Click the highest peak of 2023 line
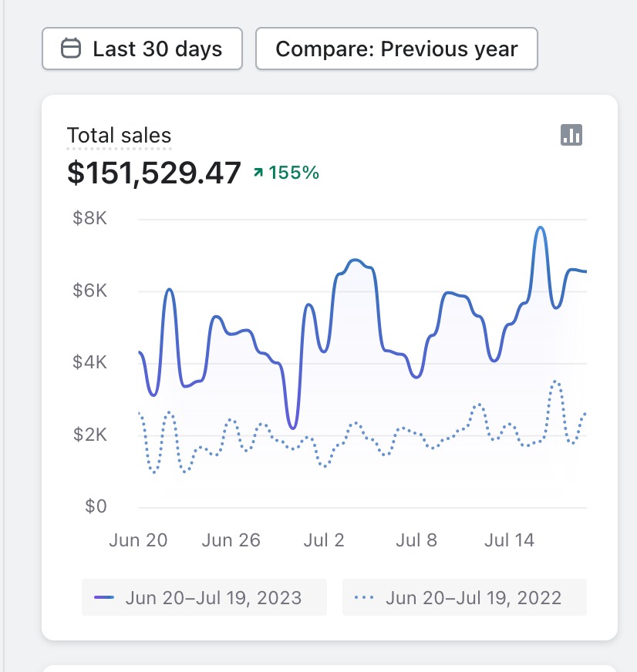This screenshot has height=672, width=637. coord(541,227)
